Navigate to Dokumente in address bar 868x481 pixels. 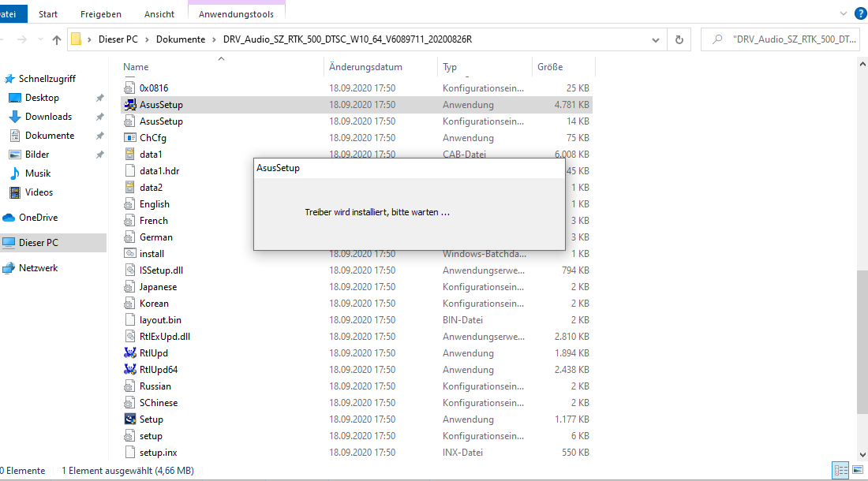point(181,39)
